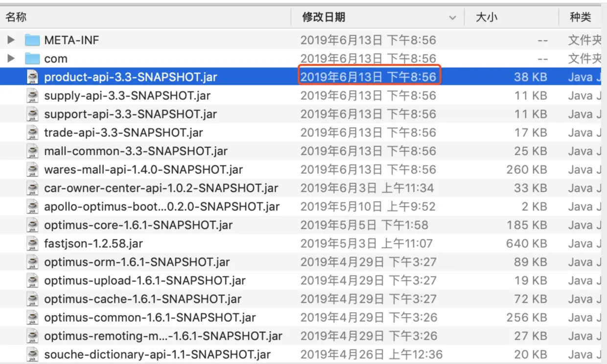The image size is (607, 364).
Task: Select file product-api-3.3-SNAPSHOT.jar
Action: click(131, 77)
